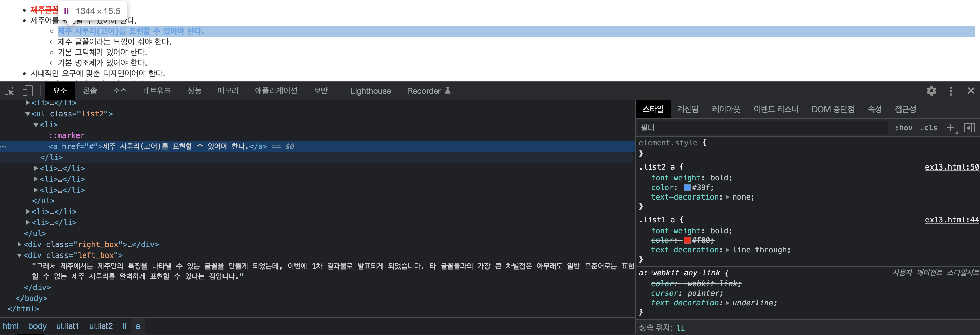
Task: Add a new style rule with plus icon
Action: coord(950,128)
